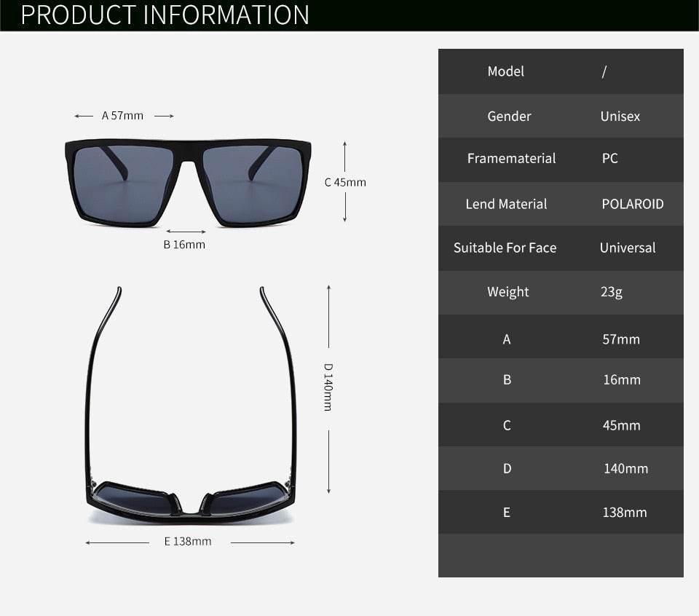Image resolution: width=699 pixels, height=616 pixels.
Task: Select the Lend Material POLAROID value
Action: [633, 204]
